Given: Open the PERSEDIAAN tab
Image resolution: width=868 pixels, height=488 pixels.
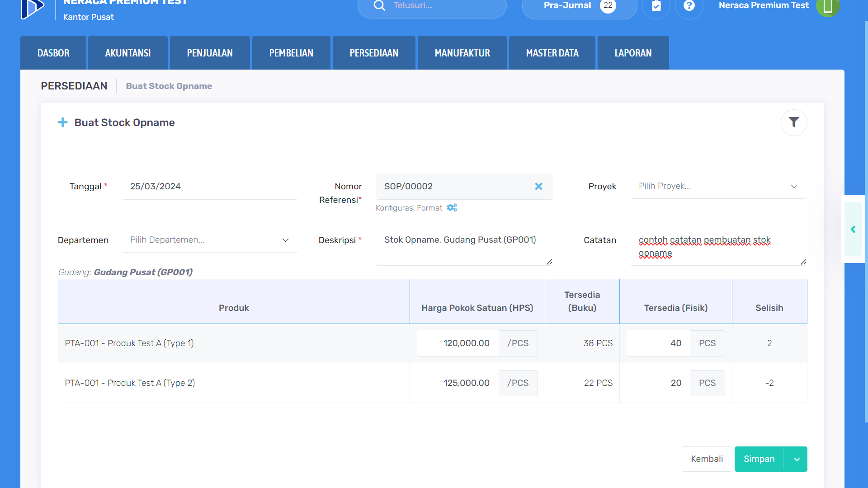Looking at the screenshot, I should 374,53.
